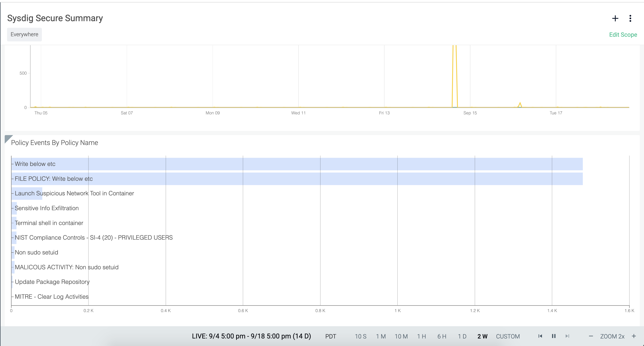The height and width of the screenshot is (346, 644).
Task: Zoom out the time range with minus
Action: point(591,336)
